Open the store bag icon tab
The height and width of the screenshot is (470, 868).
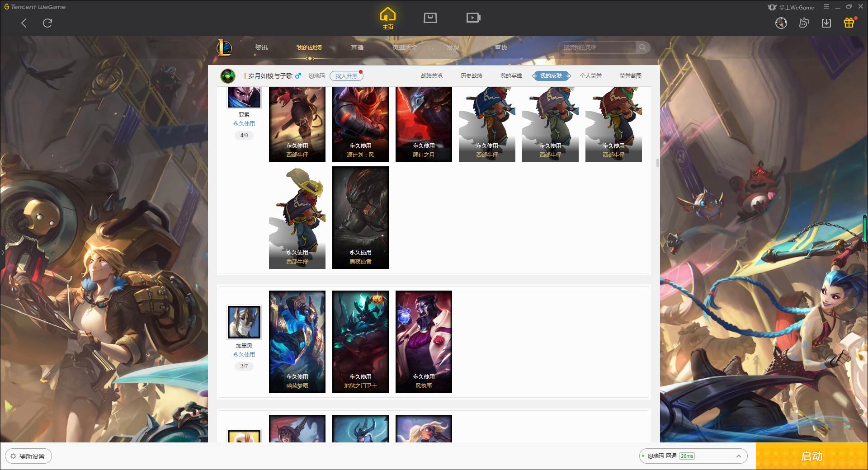coord(430,18)
